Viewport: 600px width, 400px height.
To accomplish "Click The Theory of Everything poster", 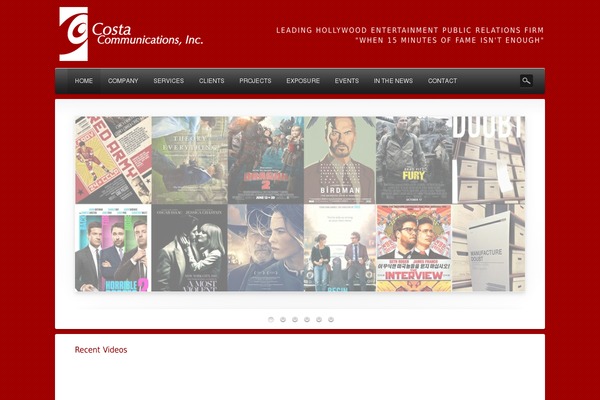I will point(190,160).
